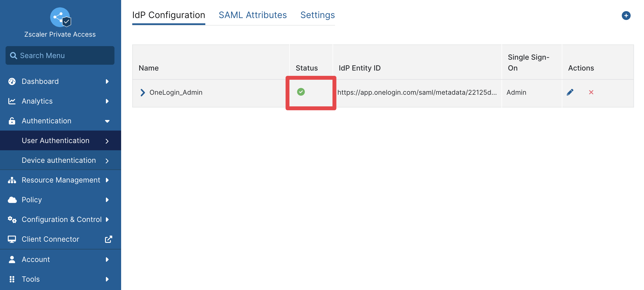This screenshot has height=290, width=644.
Task: Click the Policy cloud icon
Action: 12,200
